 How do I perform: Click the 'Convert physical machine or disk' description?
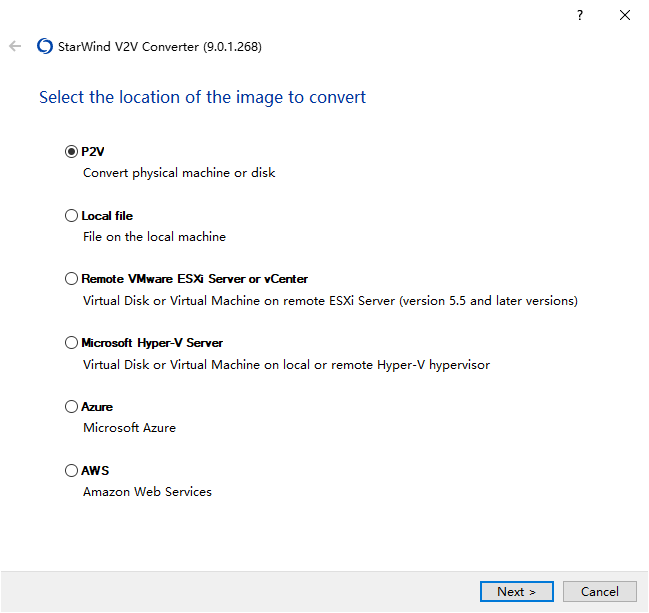pyautogui.click(x=179, y=173)
